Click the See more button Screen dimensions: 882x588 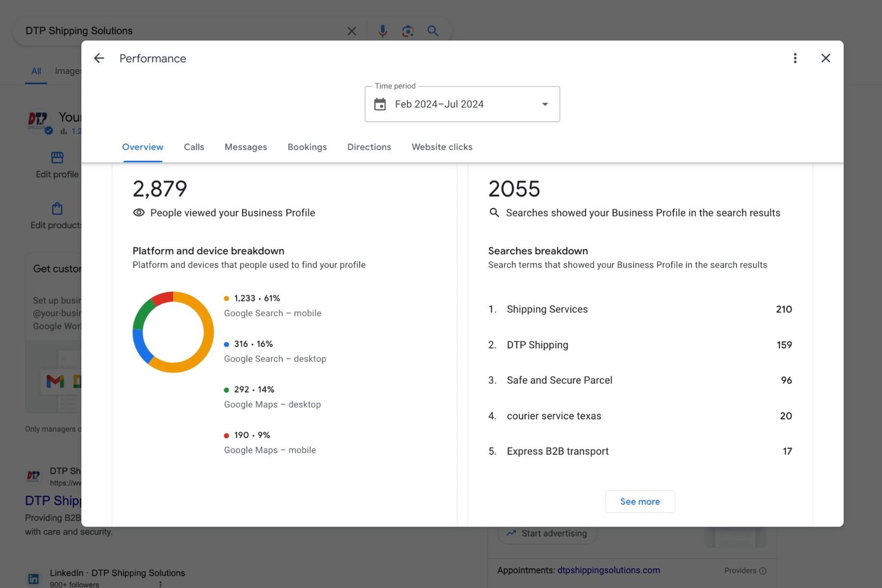640,501
